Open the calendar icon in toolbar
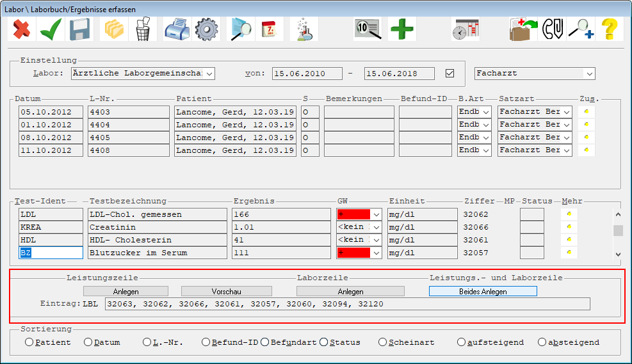Image resolution: width=632 pixels, height=364 pixels. point(269,29)
